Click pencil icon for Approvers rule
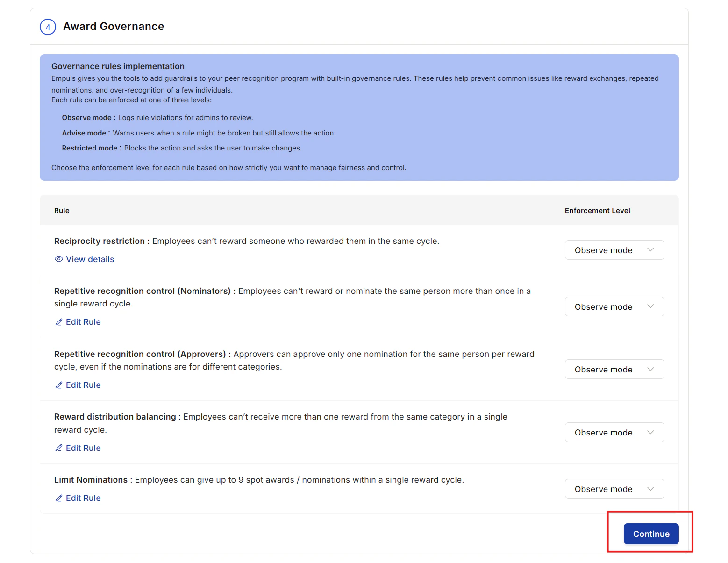Viewport: 728px width, 563px height. click(x=59, y=385)
